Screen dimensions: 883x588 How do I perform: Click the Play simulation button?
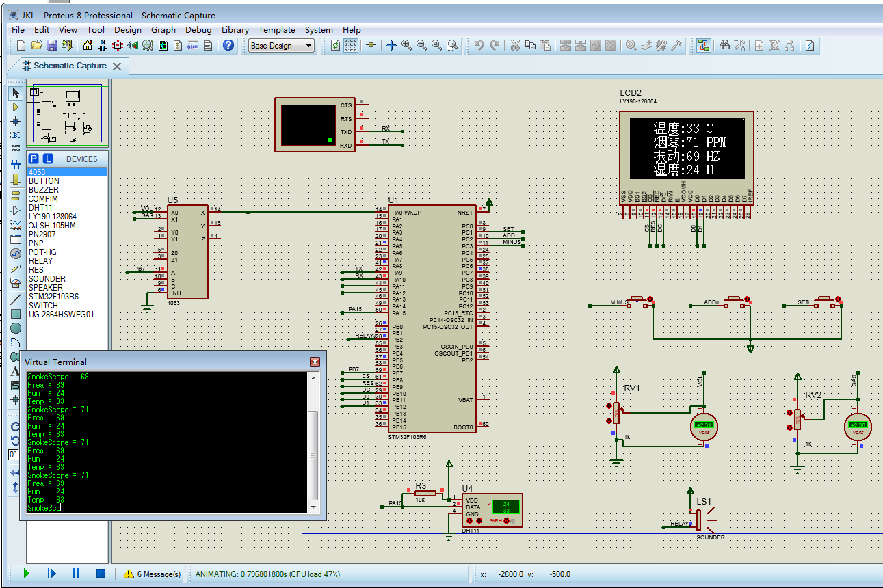click(x=27, y=574)
